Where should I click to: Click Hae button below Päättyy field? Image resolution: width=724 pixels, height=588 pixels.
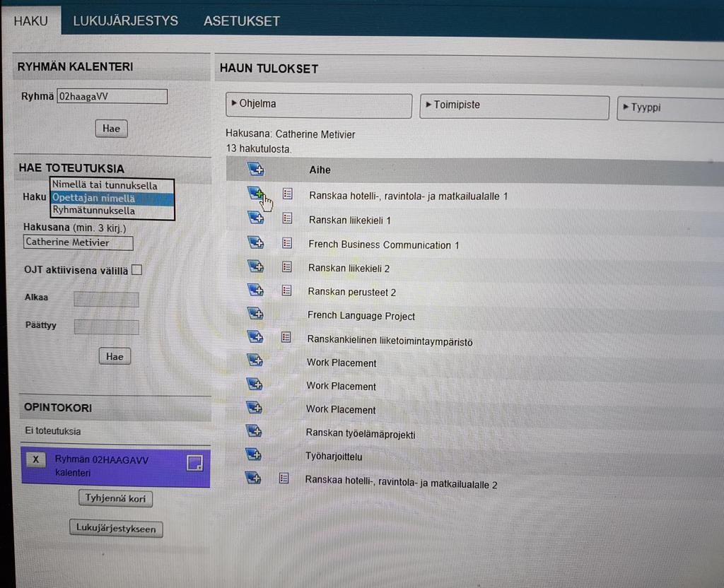pyautogui.click(x=115, y=356)
